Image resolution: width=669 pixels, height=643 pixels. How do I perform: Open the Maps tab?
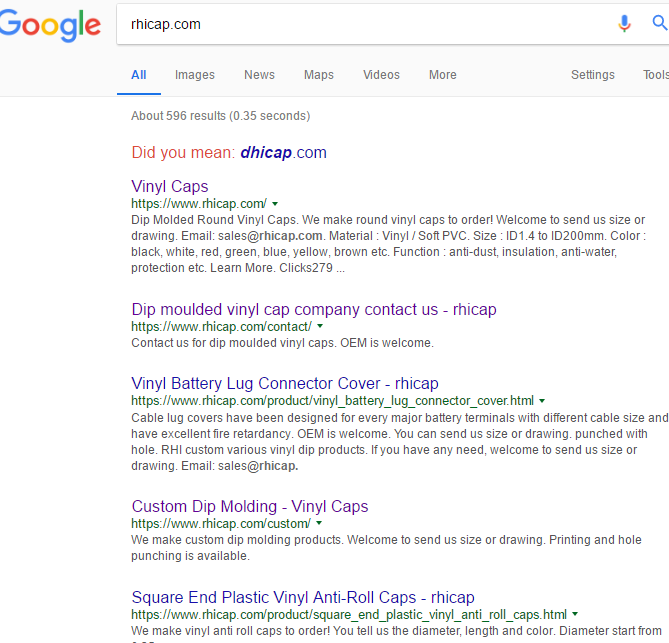[x=319, y=75]
